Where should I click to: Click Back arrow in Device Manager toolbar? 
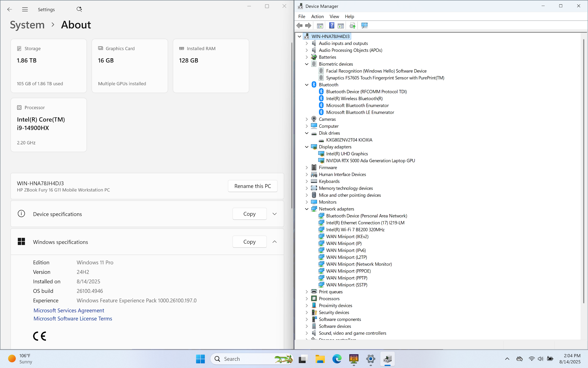(299, 26)
